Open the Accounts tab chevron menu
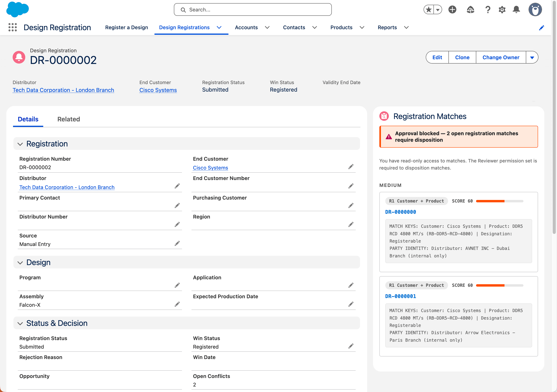The height and width of the screenshot is (392, 557). (x=267, y=27)
